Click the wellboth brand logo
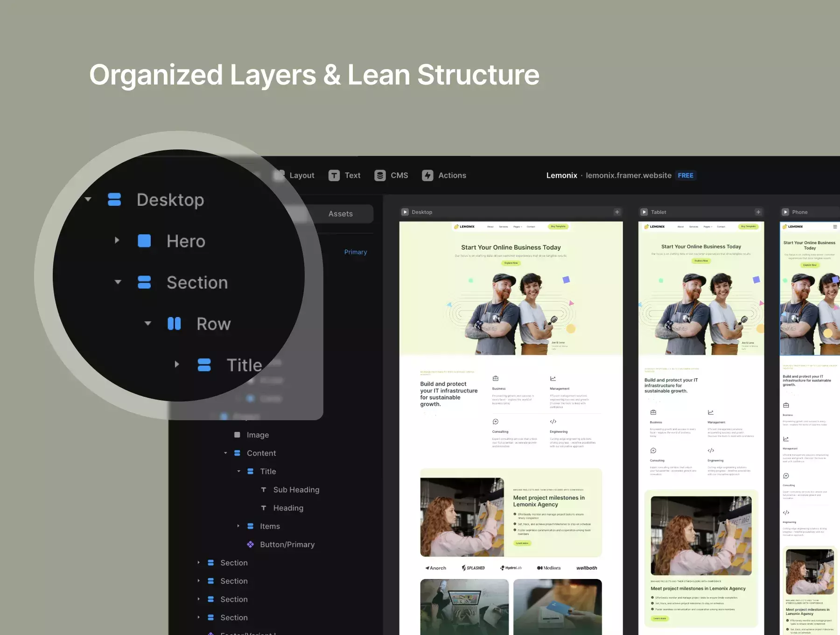Image resolution: width=840 pixels, height=635 pixels. coord(587,568)
